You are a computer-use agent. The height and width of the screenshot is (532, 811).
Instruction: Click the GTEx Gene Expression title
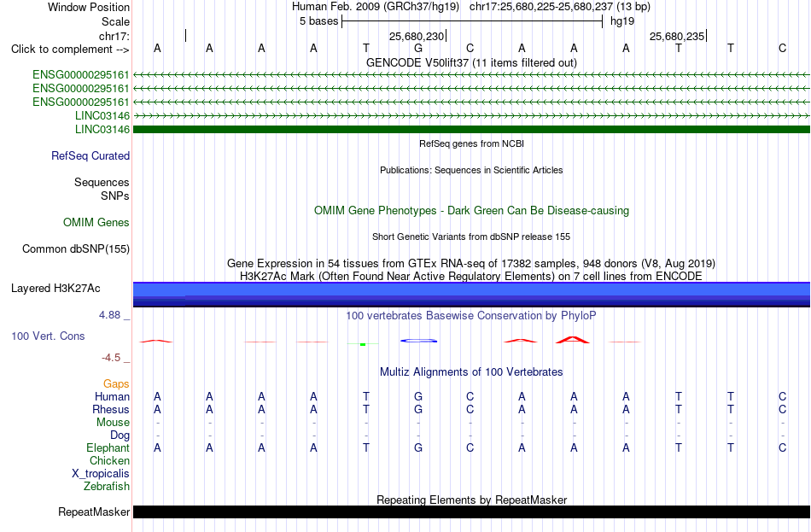[x=471, y=263]
